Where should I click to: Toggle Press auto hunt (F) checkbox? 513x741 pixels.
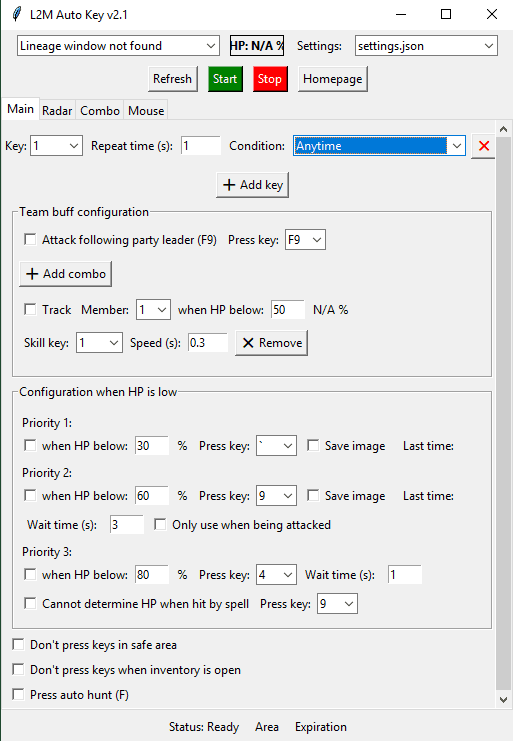[18, 695]
